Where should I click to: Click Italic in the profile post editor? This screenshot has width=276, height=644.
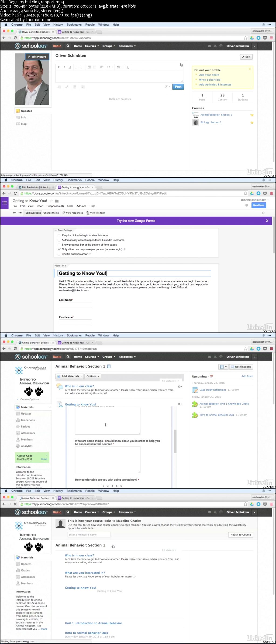64,67
